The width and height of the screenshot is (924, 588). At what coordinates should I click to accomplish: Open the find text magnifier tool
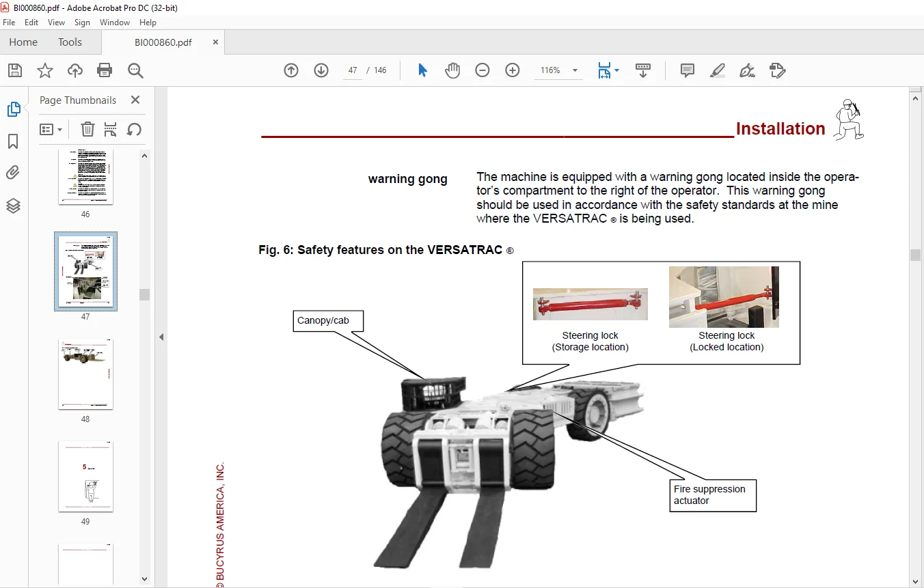click(135, 70)
